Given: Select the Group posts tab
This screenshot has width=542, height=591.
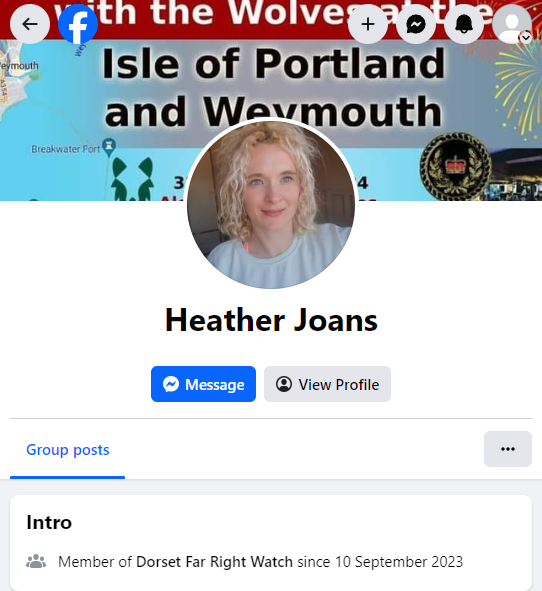Looking at the screenshot, I should (x=67, y=450).
